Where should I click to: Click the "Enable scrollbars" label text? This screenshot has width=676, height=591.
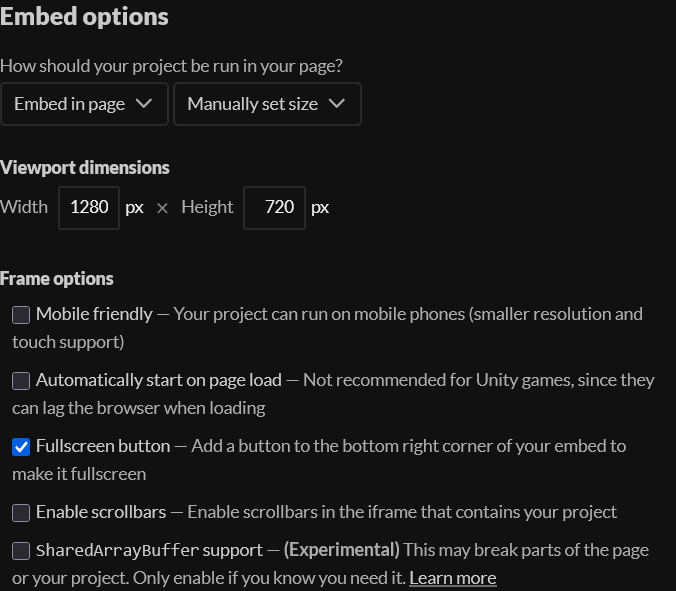101,512
